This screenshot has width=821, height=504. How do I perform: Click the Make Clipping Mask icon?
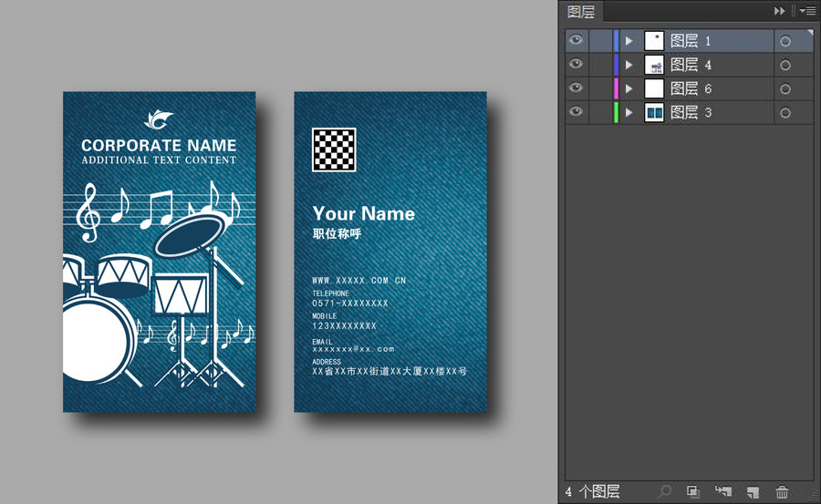point(693,491)
